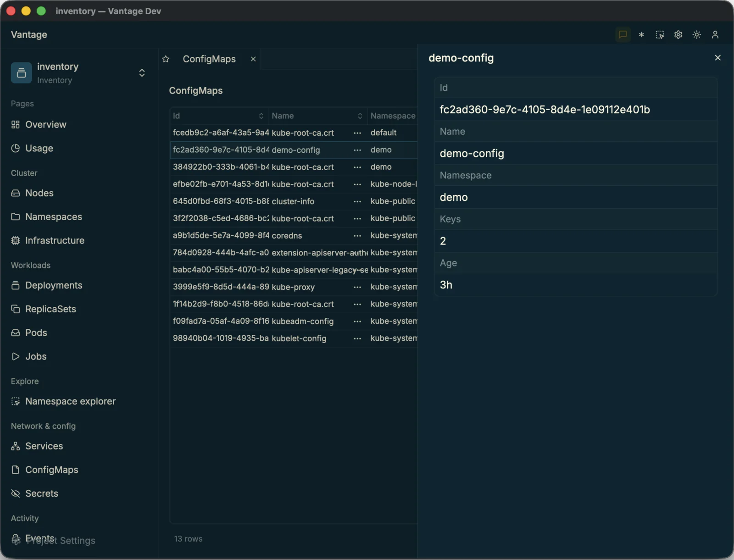Open Infrastructure in sidebar
Viewport: 734px width, 560px height.
(55, 241)
